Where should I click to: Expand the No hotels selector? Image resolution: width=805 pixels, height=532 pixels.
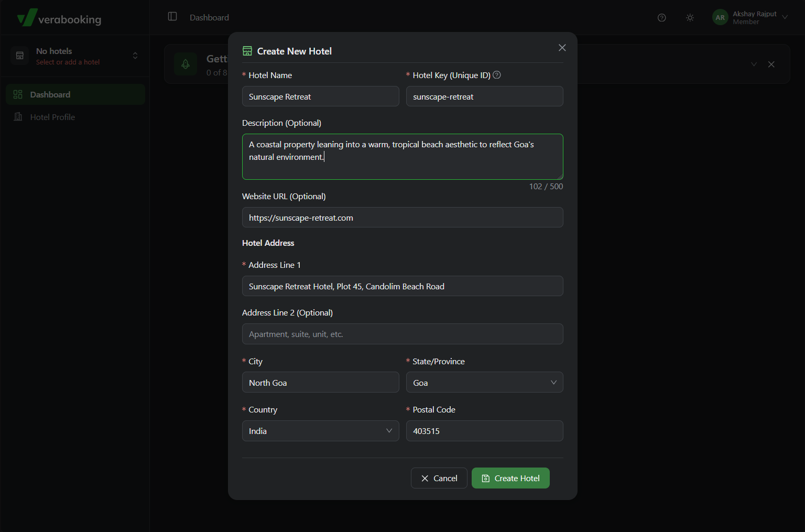click(75, 56)
